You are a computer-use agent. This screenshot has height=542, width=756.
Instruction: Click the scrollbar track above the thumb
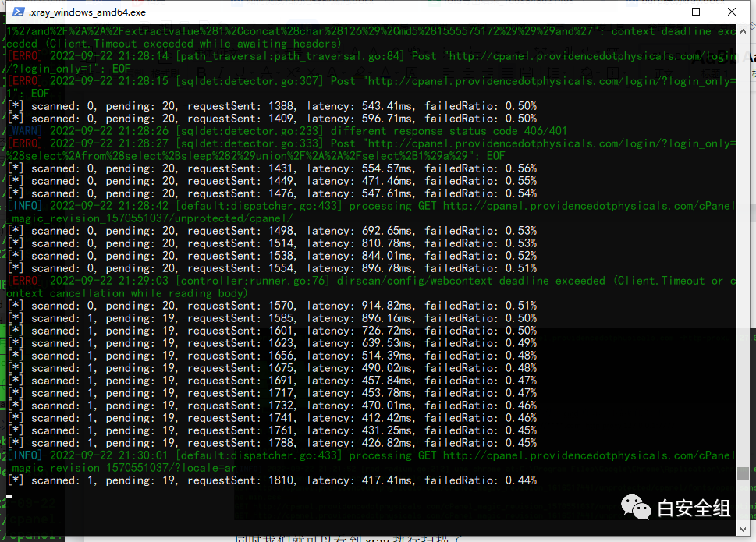[x=743, y=234]
